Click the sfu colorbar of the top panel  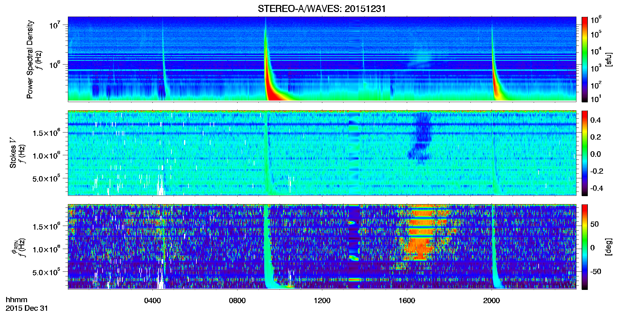click(585, 59)
